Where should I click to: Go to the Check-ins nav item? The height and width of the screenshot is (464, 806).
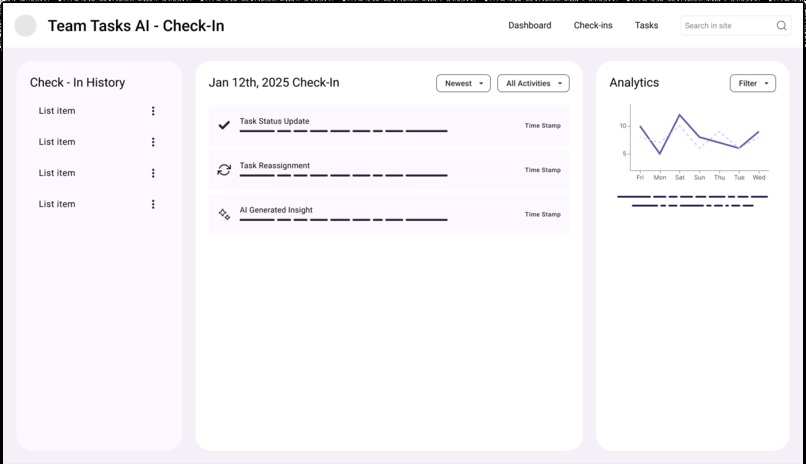coord(593,25)
